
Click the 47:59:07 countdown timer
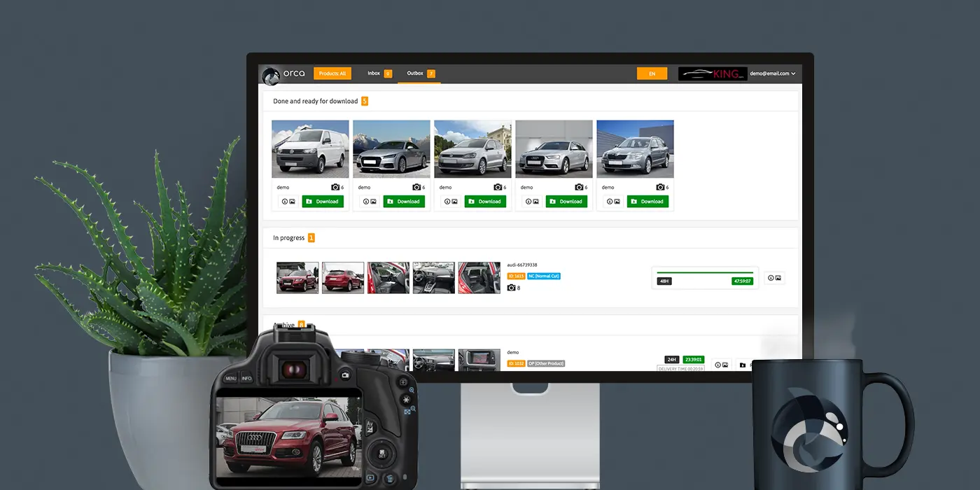(x=742, y=281)
